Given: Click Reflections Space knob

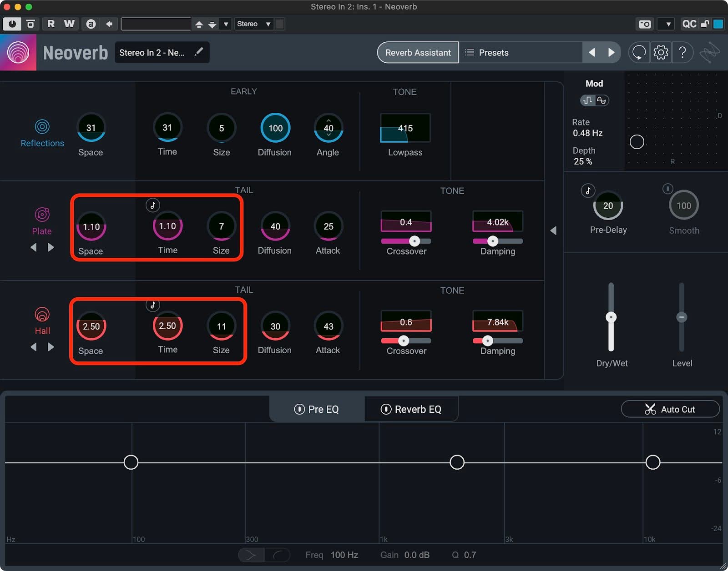Looking at the screenshot, I should coord(91,128).
